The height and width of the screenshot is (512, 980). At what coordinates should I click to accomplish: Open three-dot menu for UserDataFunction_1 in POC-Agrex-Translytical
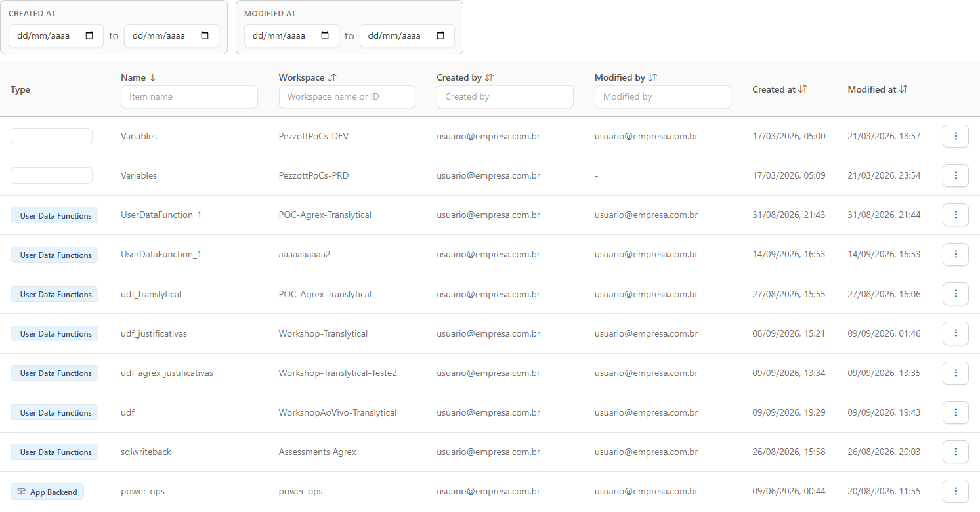[x=955, y=215]
